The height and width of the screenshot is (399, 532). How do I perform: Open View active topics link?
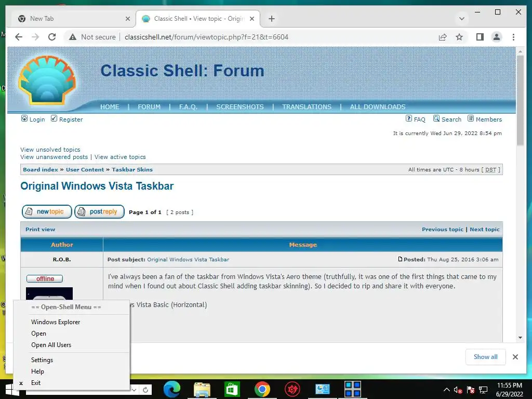[x=120, y=157]
